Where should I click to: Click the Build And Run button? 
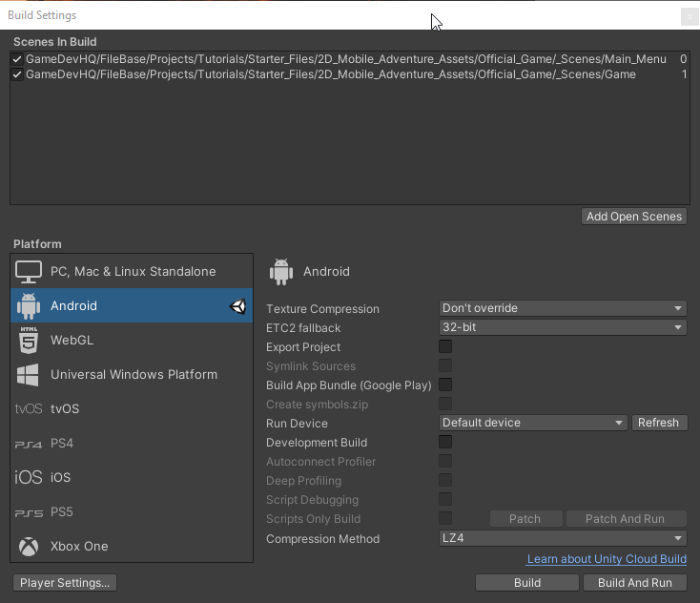(x=635, y=583)
